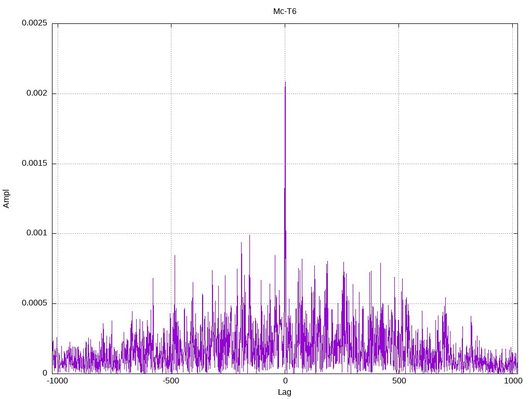Viewport: 532px width, 399px height.
Task: Click the 0.002 y-axis tick label
Action: pos(37,94)
